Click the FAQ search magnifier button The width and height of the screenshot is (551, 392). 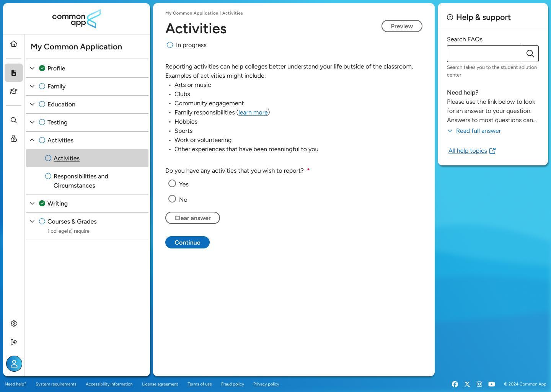tap(530, 54)
